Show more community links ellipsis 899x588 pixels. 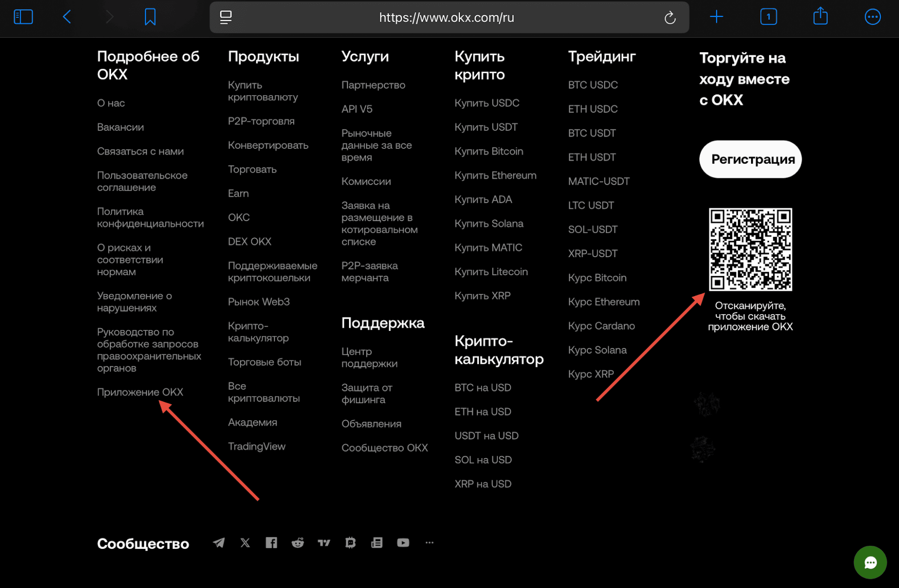coord(429,543)
